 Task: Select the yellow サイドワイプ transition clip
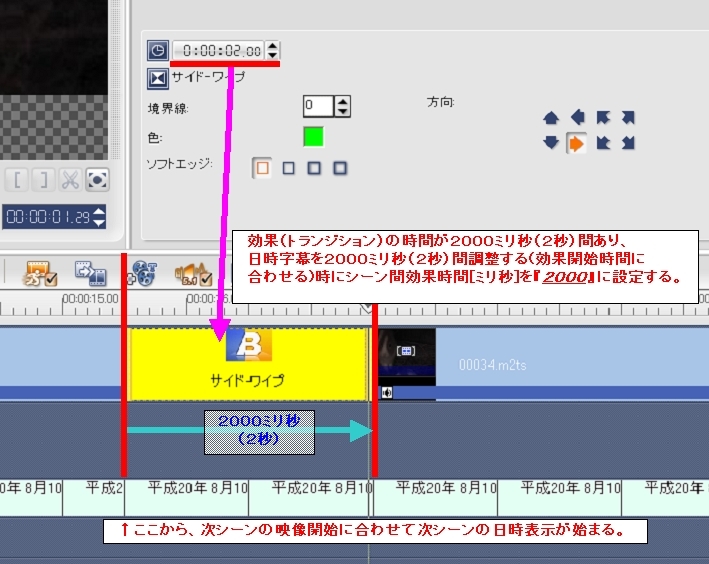pyautogui.click(x=247, y=365)
